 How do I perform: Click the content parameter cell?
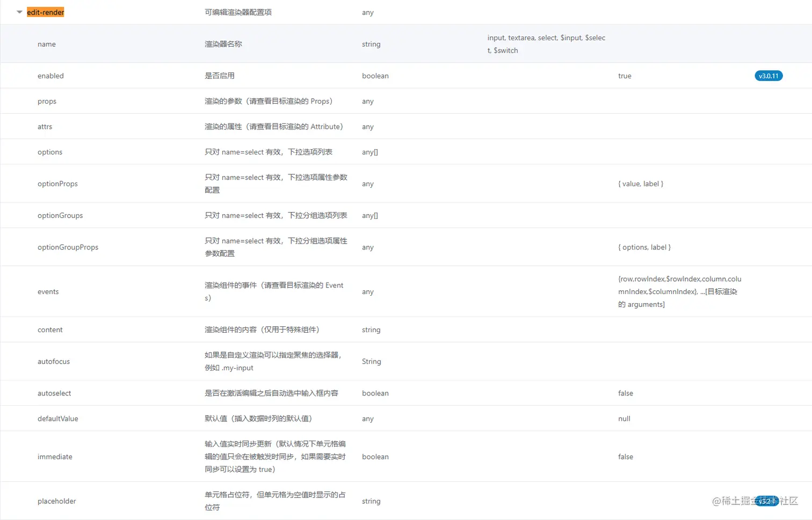point(50,329)
